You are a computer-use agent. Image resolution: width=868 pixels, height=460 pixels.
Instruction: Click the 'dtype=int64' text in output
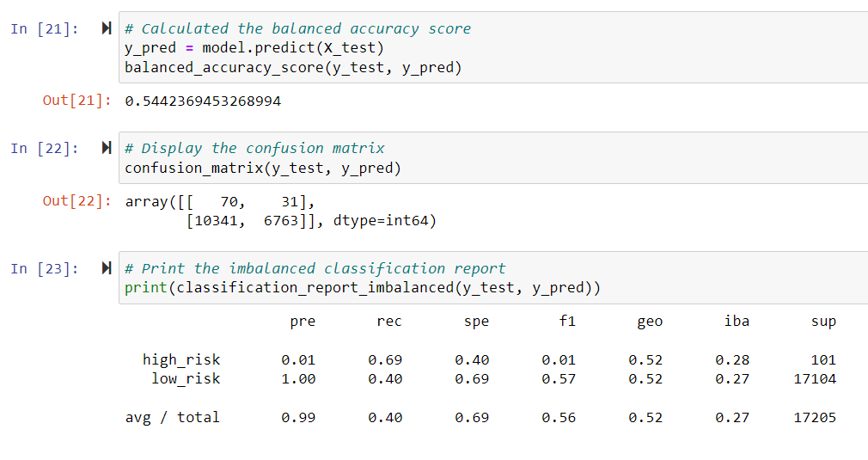pos(381,221)
